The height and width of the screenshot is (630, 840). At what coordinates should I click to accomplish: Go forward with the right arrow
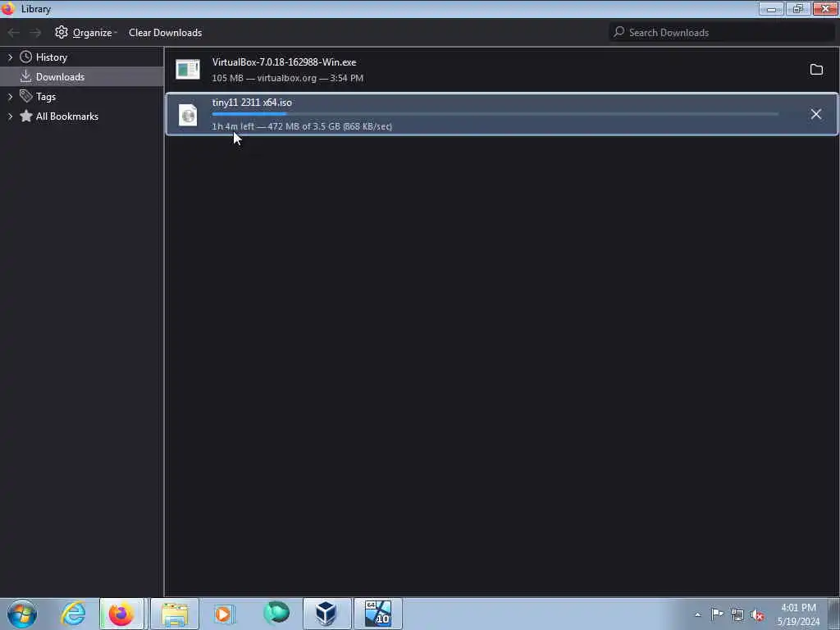coord(35,33)
